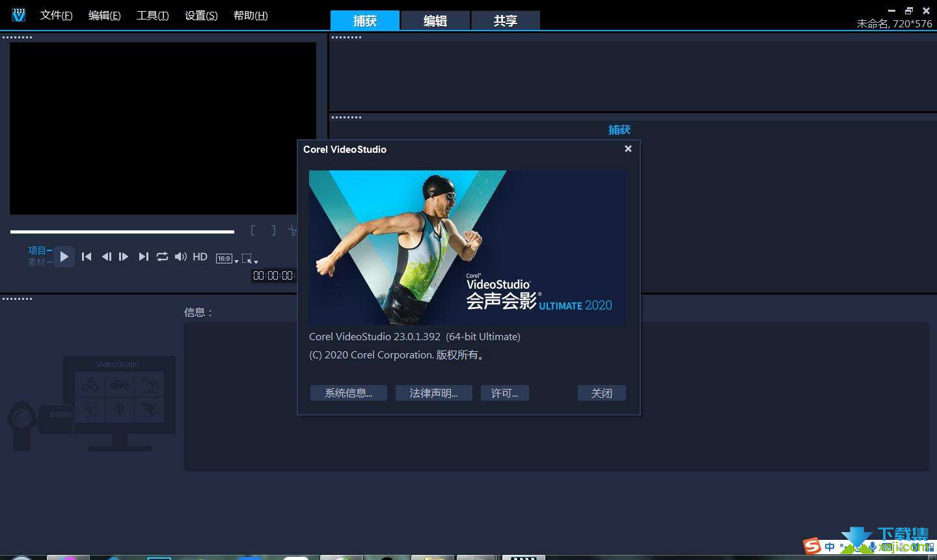Set the mark-out right bracket
The width and height of the screenshot is (937, 560).
(273, 230)
